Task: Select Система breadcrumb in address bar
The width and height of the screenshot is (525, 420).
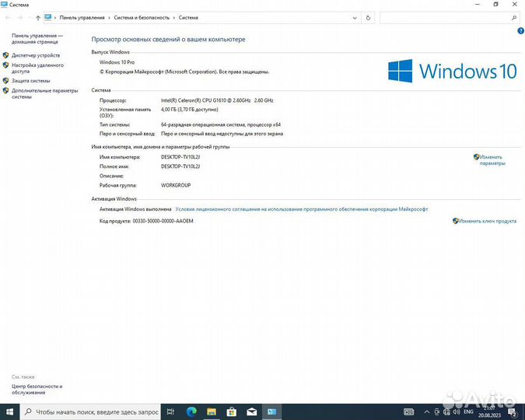Action: 188,18
